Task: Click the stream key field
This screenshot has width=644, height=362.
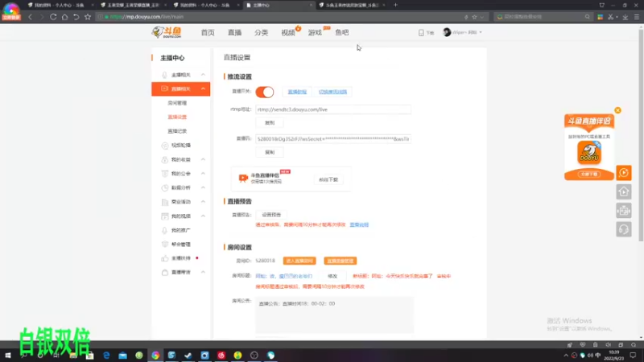Action: tap(333, 139)
